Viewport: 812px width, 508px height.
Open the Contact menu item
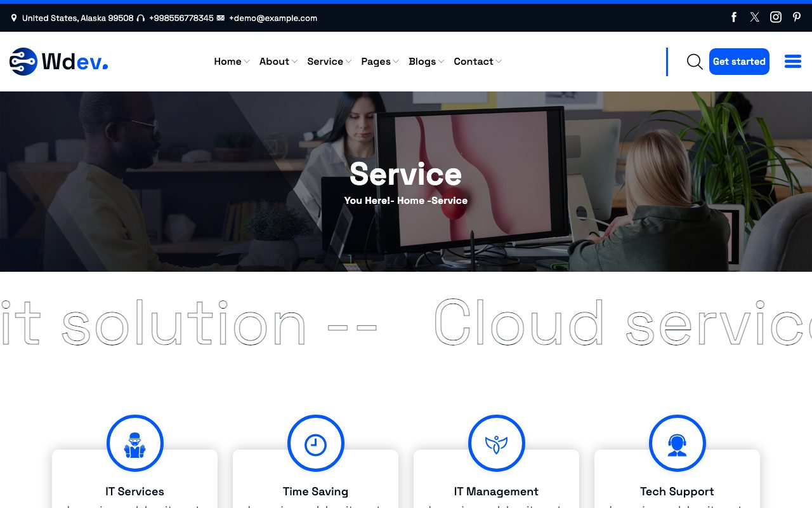point(473,62)
